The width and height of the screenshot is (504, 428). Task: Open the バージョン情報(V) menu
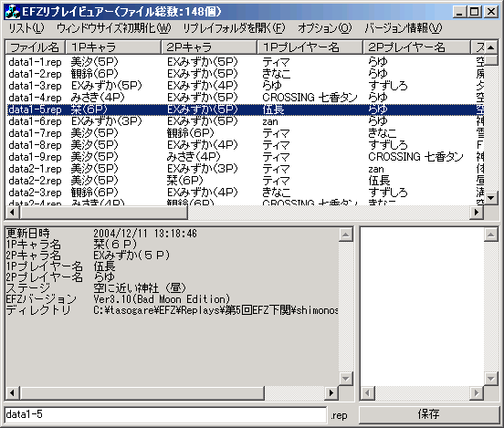(x=404, y=28)
